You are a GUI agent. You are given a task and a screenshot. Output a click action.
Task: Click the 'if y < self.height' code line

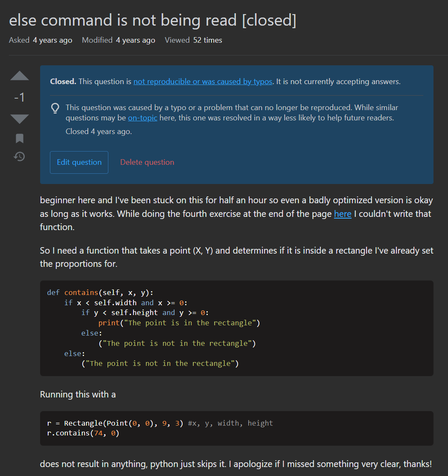click(x=145, y=312)
